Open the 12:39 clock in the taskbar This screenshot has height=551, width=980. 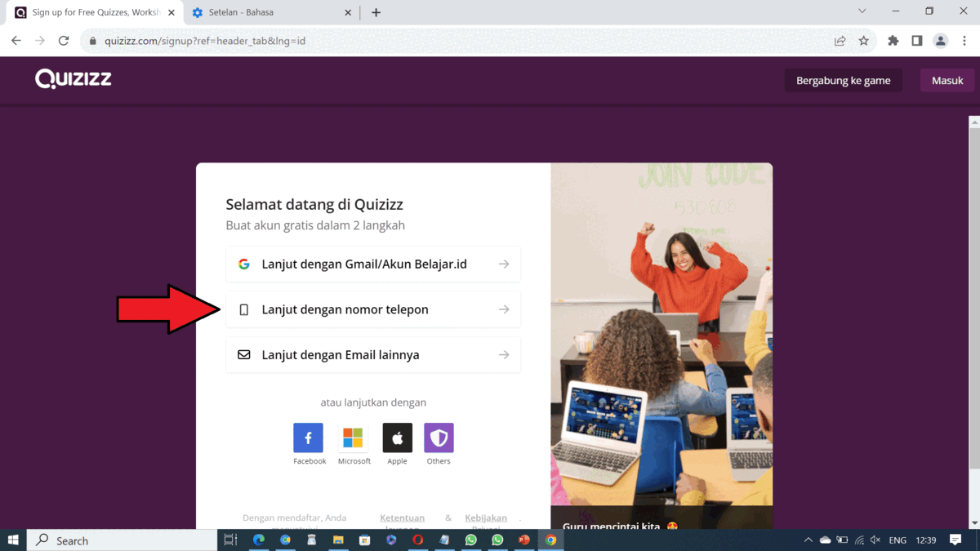click(926, 540)
